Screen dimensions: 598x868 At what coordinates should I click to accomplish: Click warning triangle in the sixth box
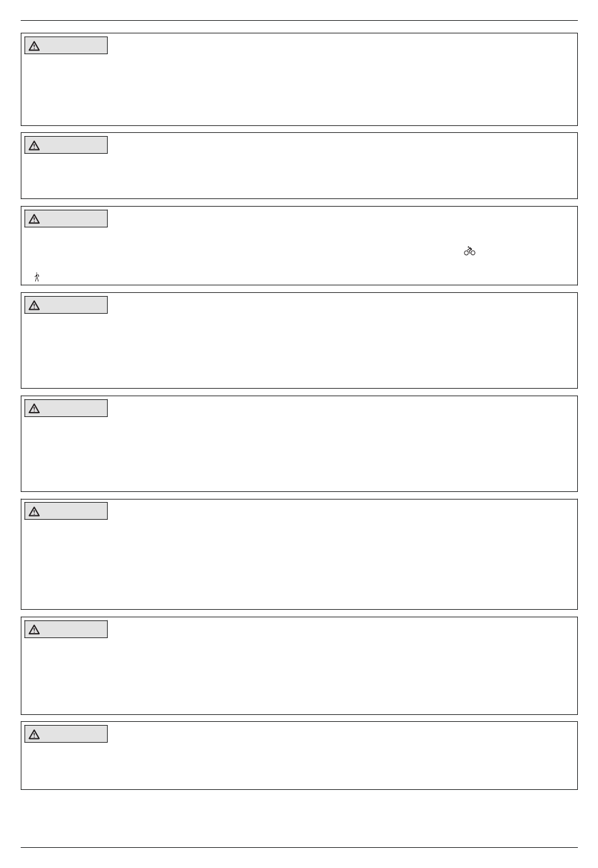34,511
